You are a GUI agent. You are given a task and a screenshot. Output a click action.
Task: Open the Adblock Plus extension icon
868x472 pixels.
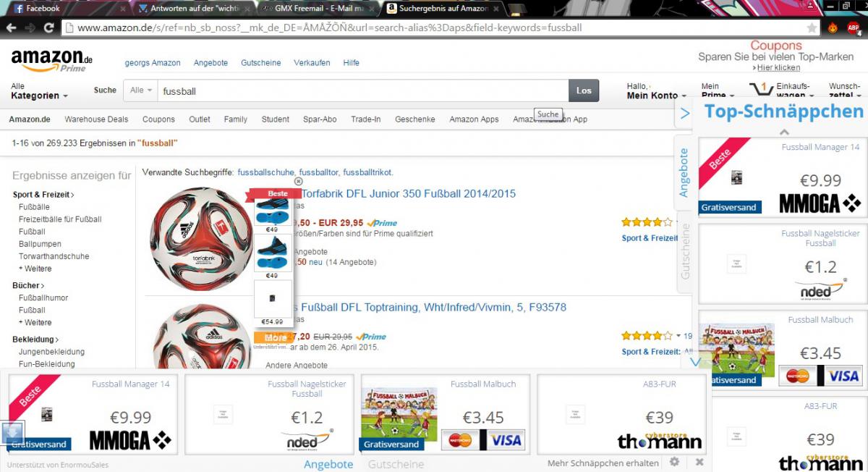pos(854,28)
